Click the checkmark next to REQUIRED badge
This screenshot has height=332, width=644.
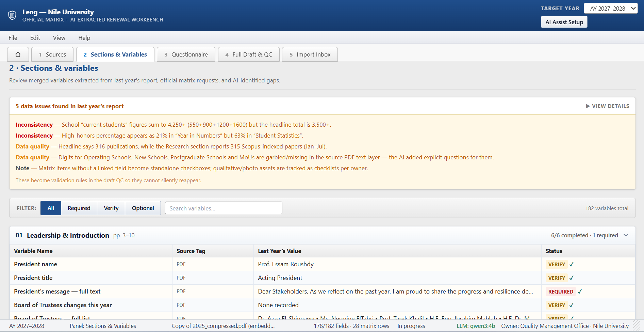pos(580,291)
